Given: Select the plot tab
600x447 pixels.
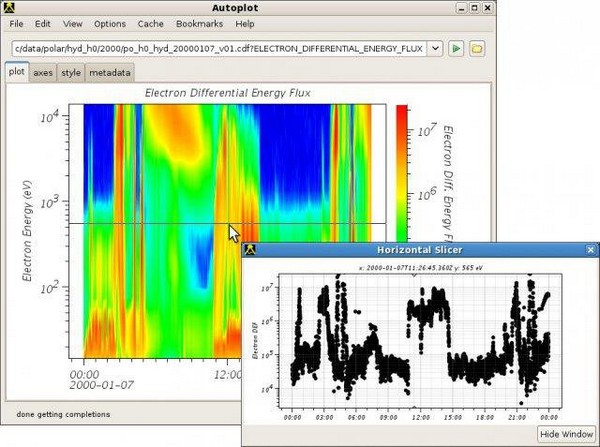Looking at the screenshot, I should click(x=17, y=72).
